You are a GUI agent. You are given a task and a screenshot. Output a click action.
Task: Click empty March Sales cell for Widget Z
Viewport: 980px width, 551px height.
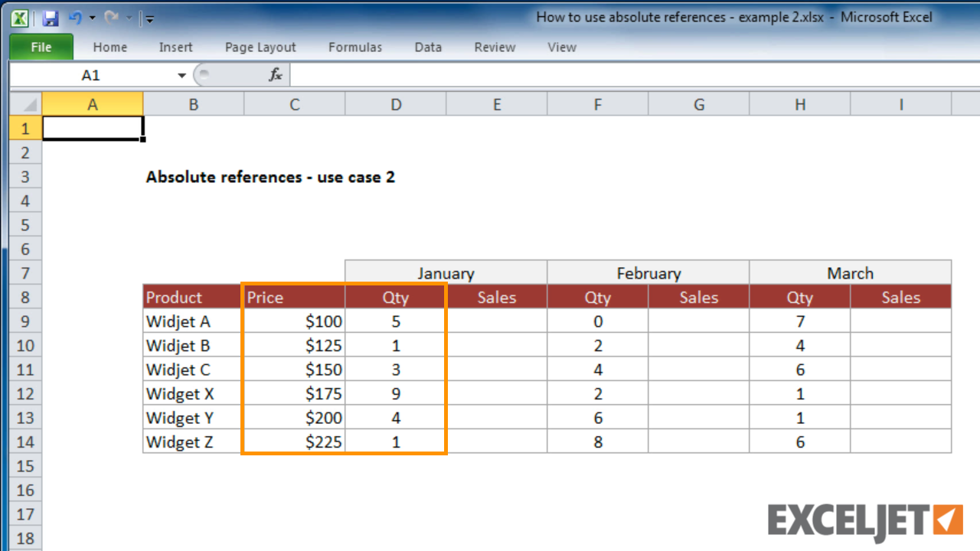(901, 442)
